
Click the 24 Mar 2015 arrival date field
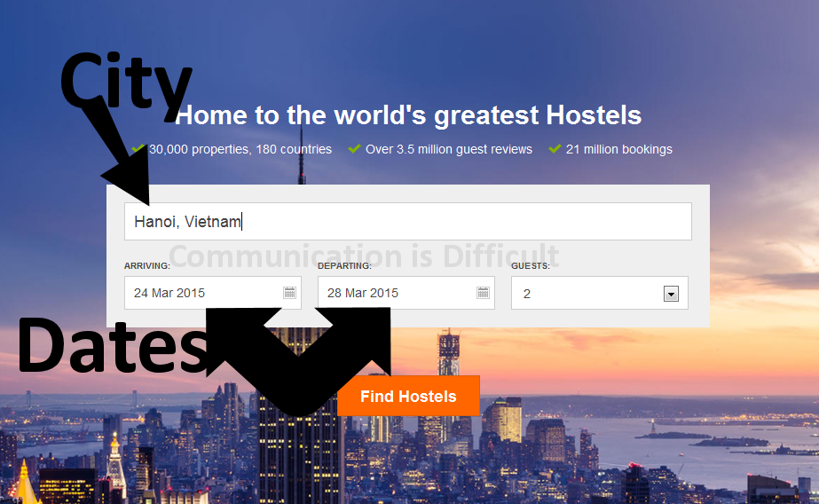(213, 293)
